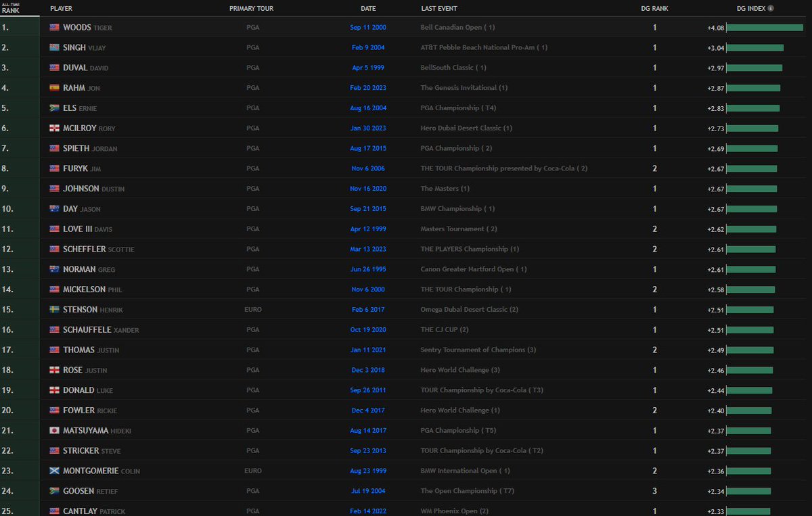812x516 pixels.
Task: Click the DG Rank 3 cell for Goosen
Action: click(x=654, y=491)
